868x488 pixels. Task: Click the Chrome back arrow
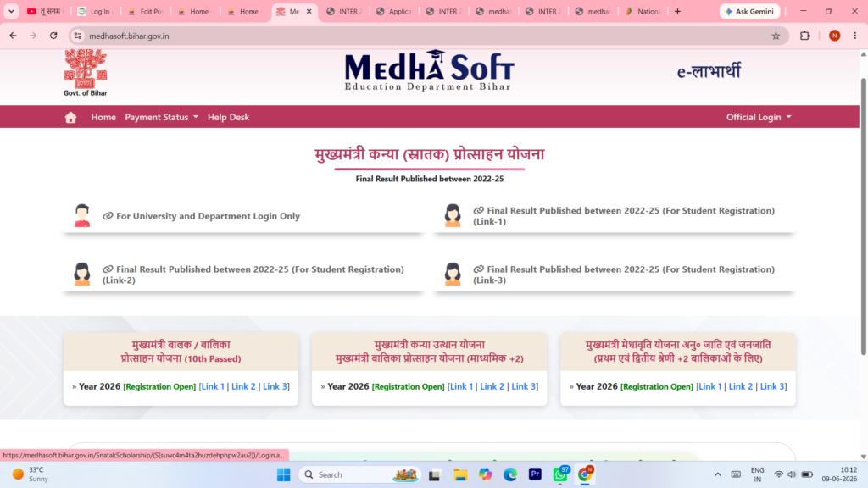pos(13,36)
